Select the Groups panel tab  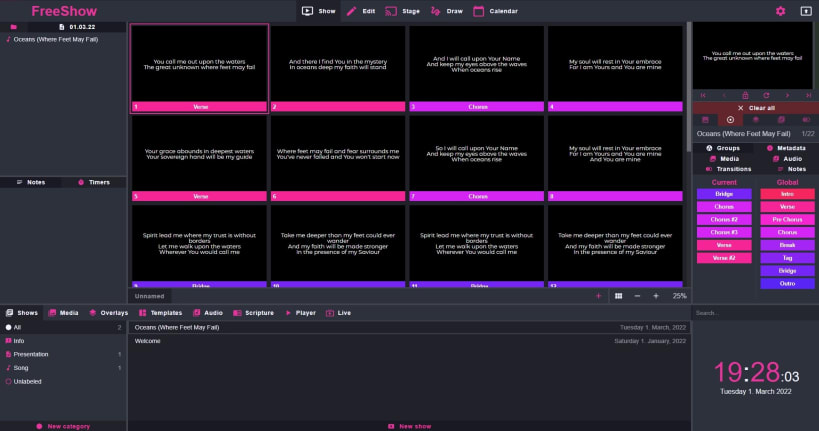coord(723,148)
